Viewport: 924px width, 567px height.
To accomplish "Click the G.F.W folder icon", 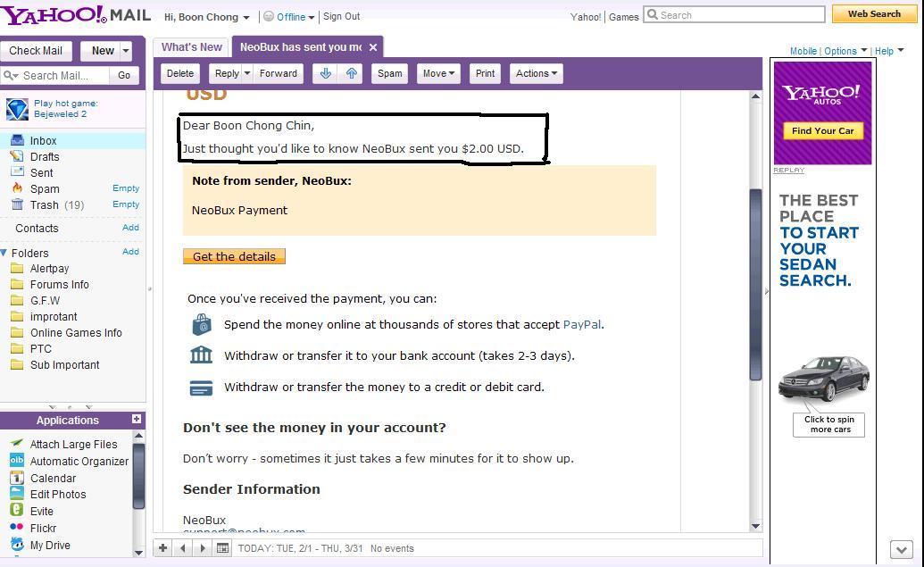I will [x=18, y=300].
